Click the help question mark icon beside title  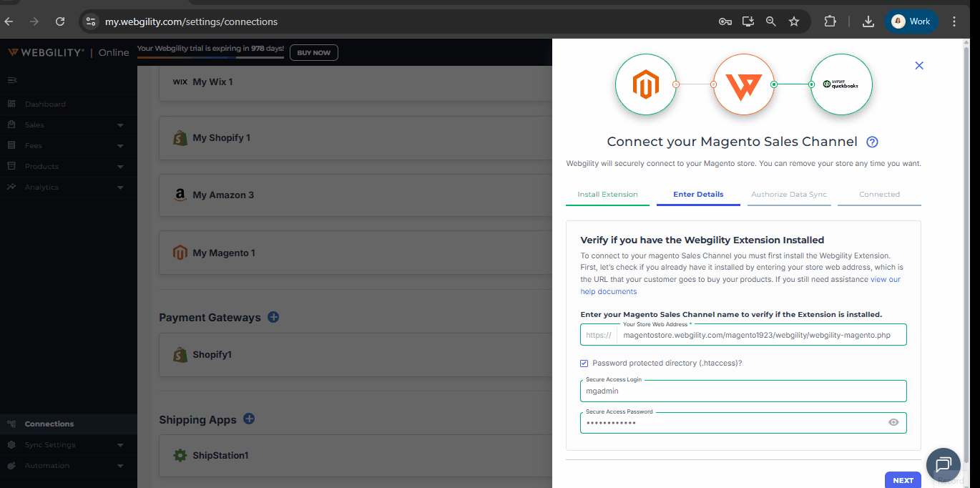point(871,142)
